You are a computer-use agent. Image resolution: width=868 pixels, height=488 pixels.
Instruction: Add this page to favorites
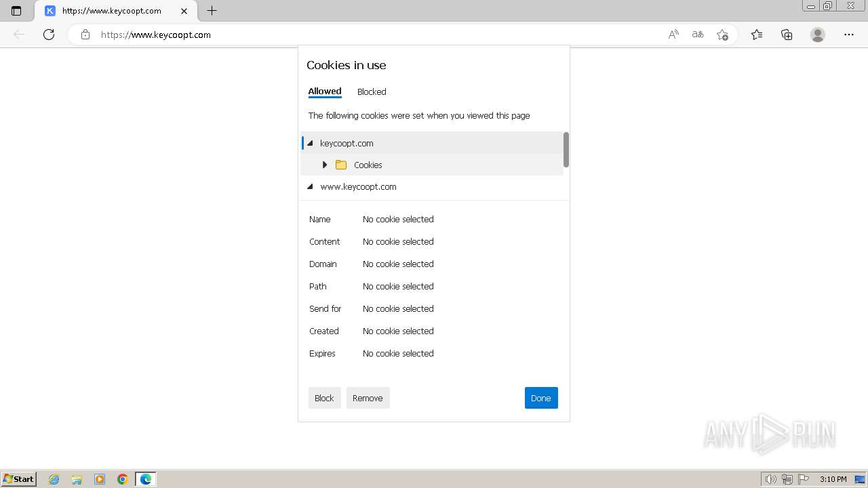(x=722, y=35)
